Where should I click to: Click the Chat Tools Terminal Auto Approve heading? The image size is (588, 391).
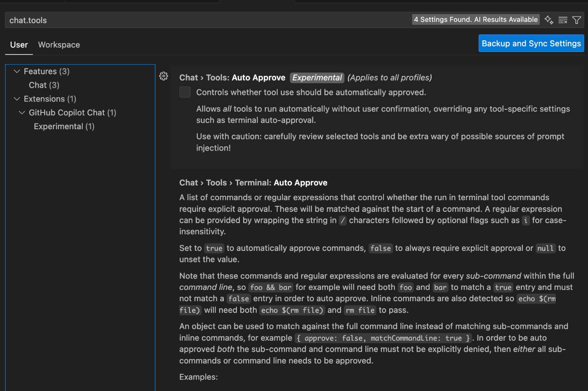pos(253,182)
